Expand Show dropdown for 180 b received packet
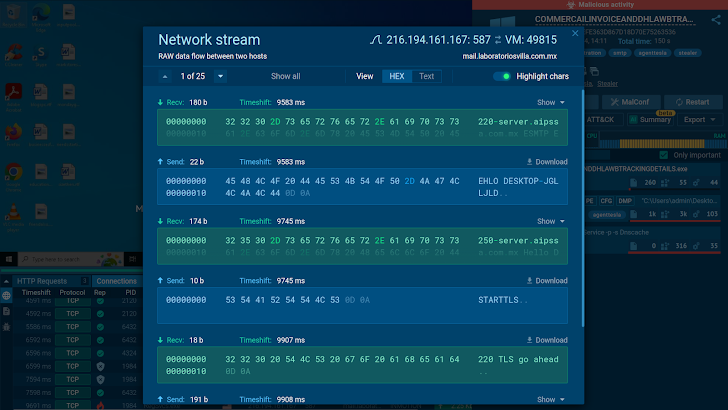The height and width of the screenshot is (410, 728). pyautogui.click(x=551, y=102)
